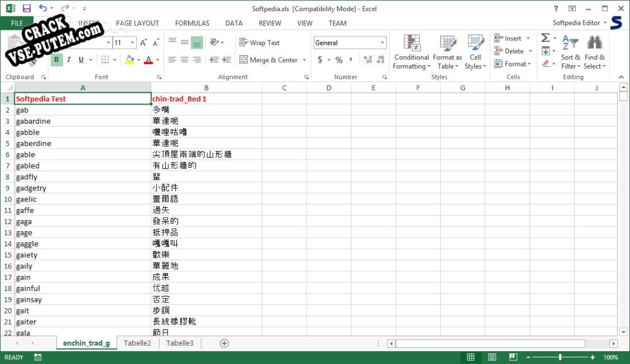This screenshot has height=364, width=630.
Task: Zoom in with the plus button
Action: coord(592,357)
